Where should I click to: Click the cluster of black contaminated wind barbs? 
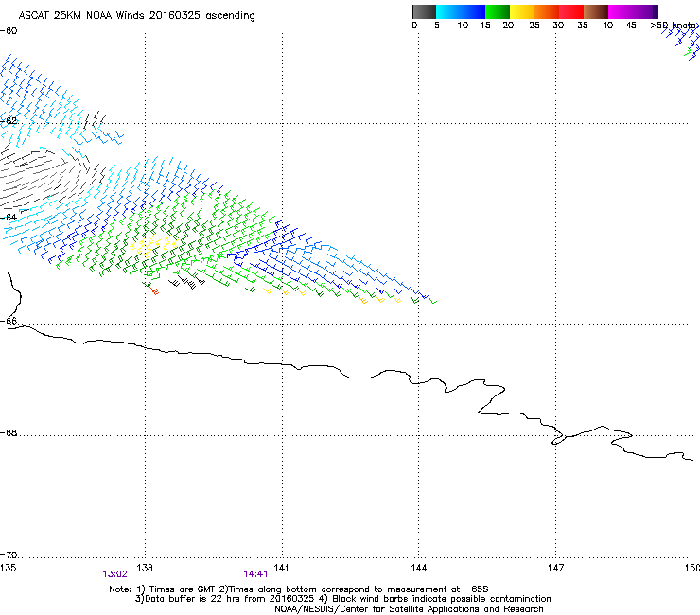(x=187, y=283)
